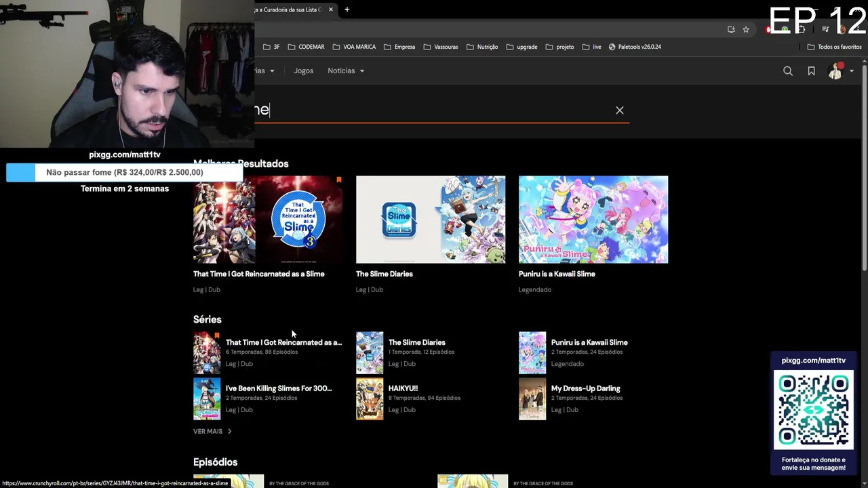Viewport: 868px width, 488px height.
Task: Open I've Been Killing Slimes For 300 series poster
Action: pyautogui.click(x=207, y=399)
